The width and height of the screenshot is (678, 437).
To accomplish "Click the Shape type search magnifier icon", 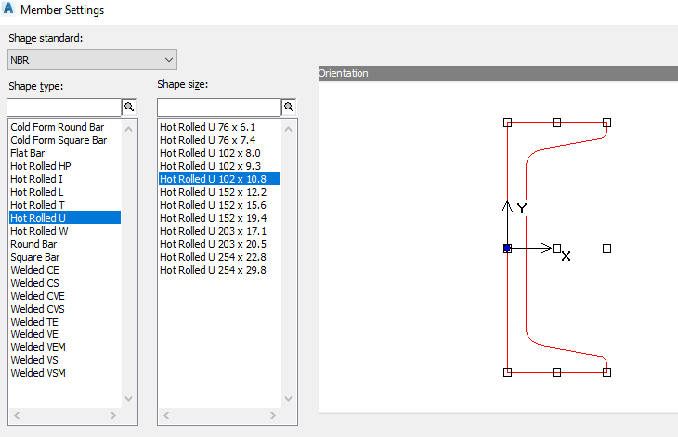I will coord(129,106).
